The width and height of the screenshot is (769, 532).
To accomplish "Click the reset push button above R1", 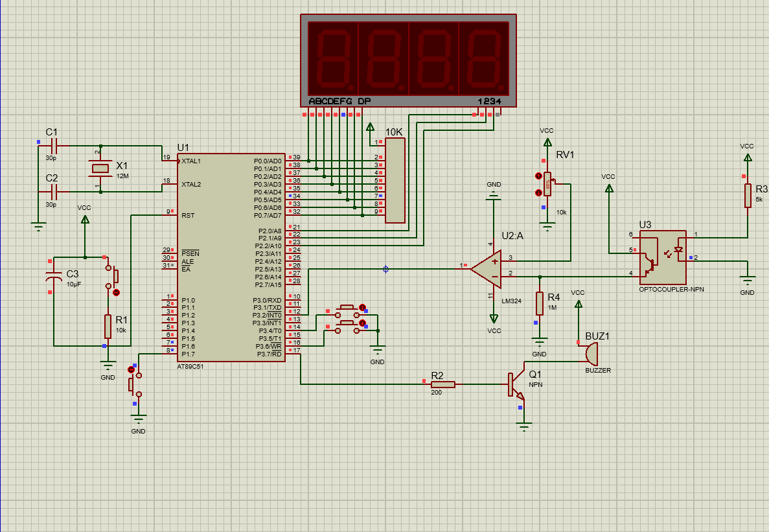I will [112, 277].
